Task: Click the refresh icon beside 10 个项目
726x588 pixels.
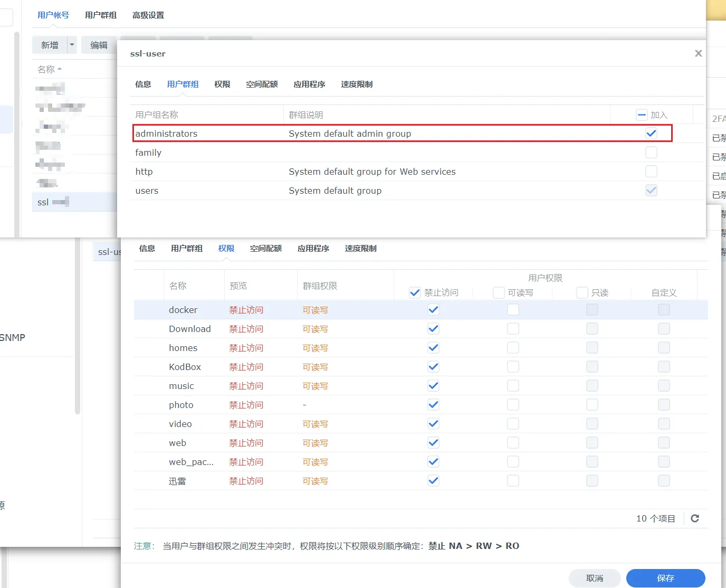Action: pyautogui.click(x=695, y=518)
